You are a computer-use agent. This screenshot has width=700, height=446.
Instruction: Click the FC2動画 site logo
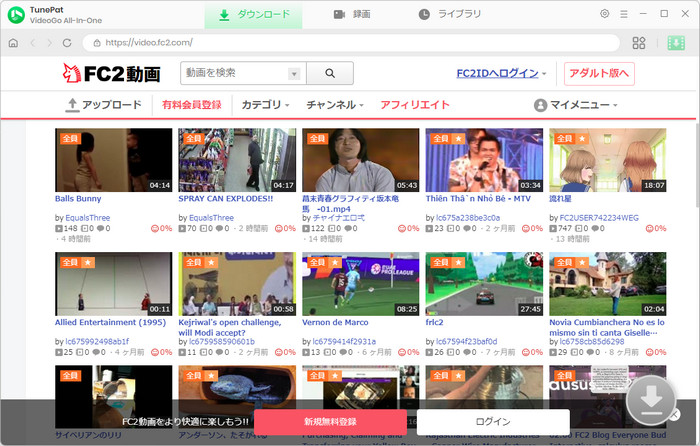point(112,74)
